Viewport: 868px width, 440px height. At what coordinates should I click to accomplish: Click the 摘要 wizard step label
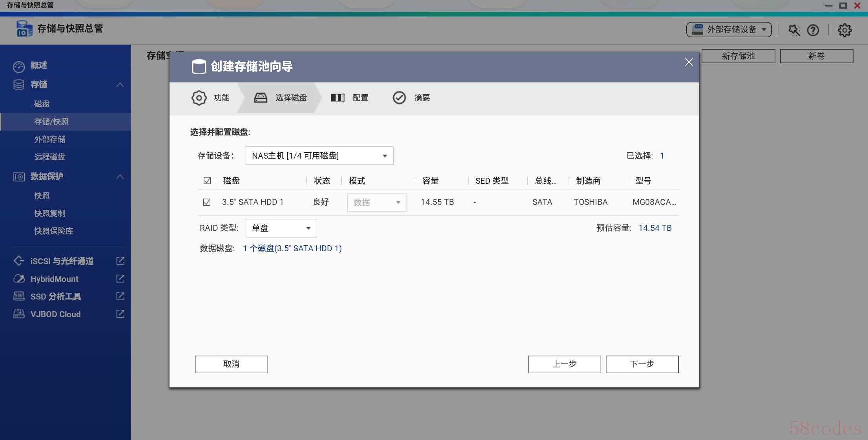pyautogui.click(x=422, y=98)
